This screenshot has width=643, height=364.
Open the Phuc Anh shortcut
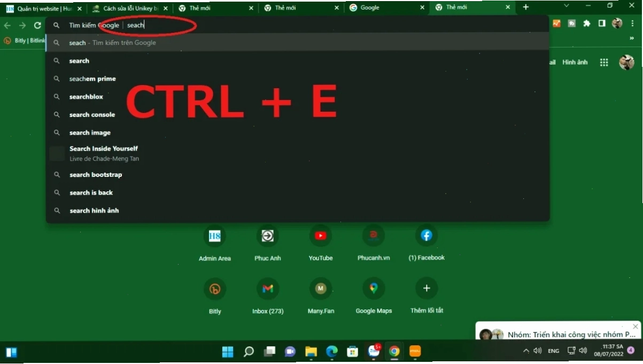tap(268, 244)
